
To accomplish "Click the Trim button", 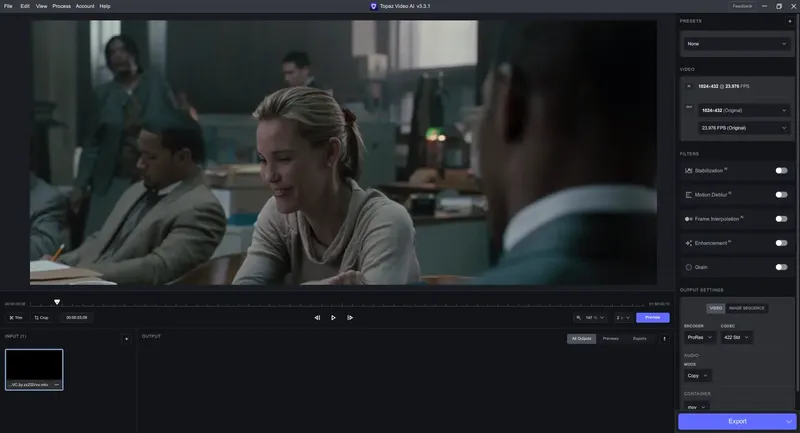I will pos(16,318).
